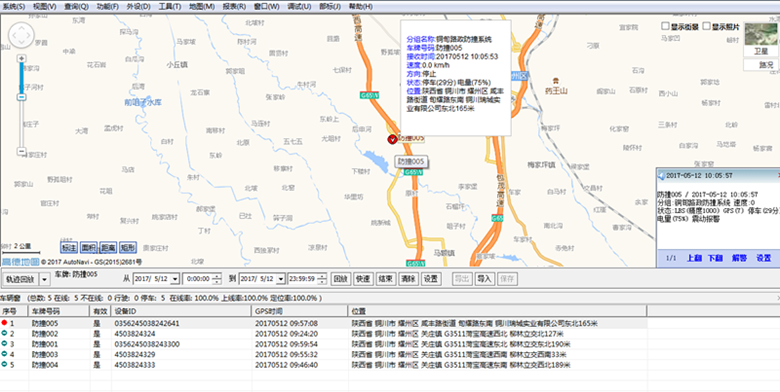
Task: Click the map pan compass control
Action: 21,35
